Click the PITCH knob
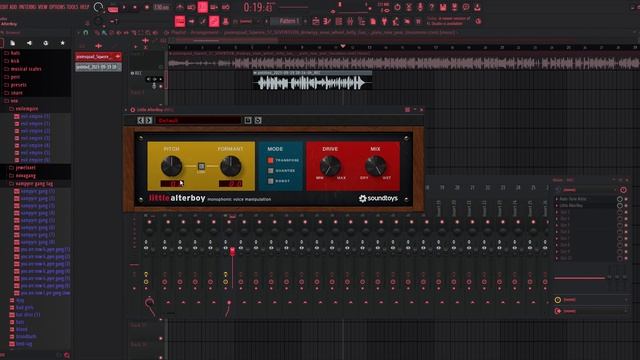640x360 pixels. 171,166
